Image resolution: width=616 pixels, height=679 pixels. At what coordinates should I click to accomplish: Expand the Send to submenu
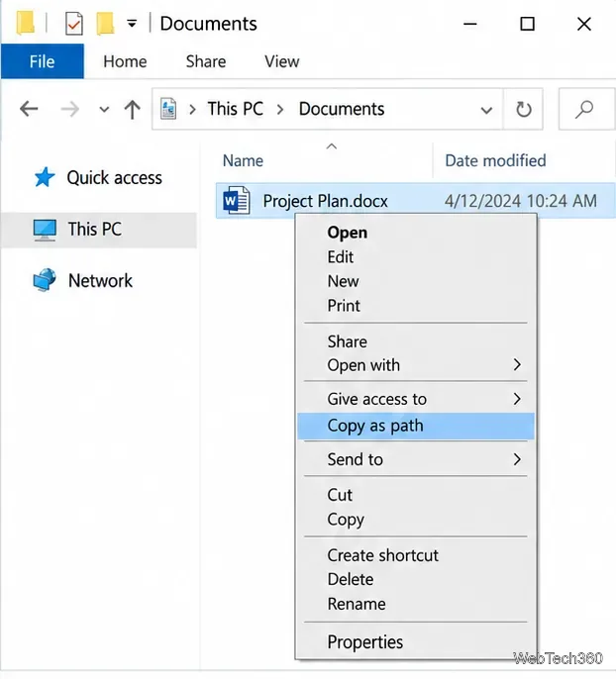click(x=416, y=459)
